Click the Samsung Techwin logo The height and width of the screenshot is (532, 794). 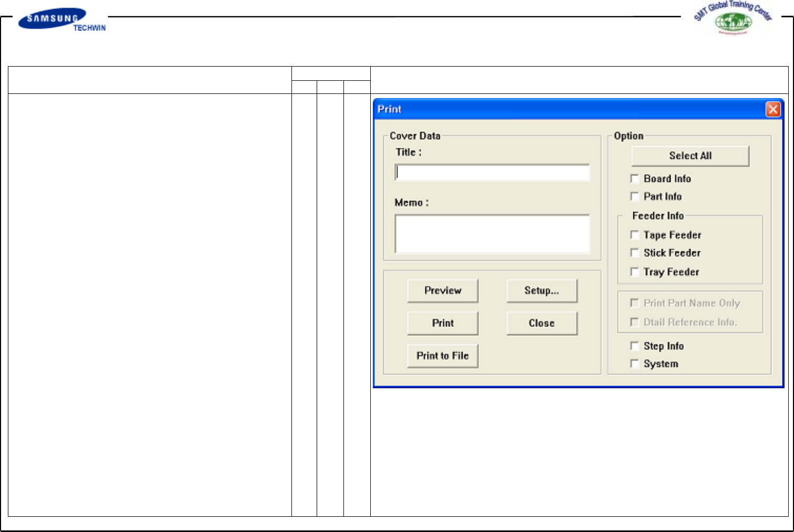[x=62, y=19]
